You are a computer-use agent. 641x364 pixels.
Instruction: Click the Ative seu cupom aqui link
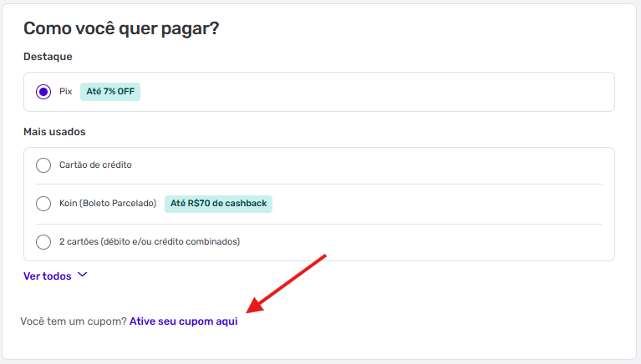click(183, 321)
